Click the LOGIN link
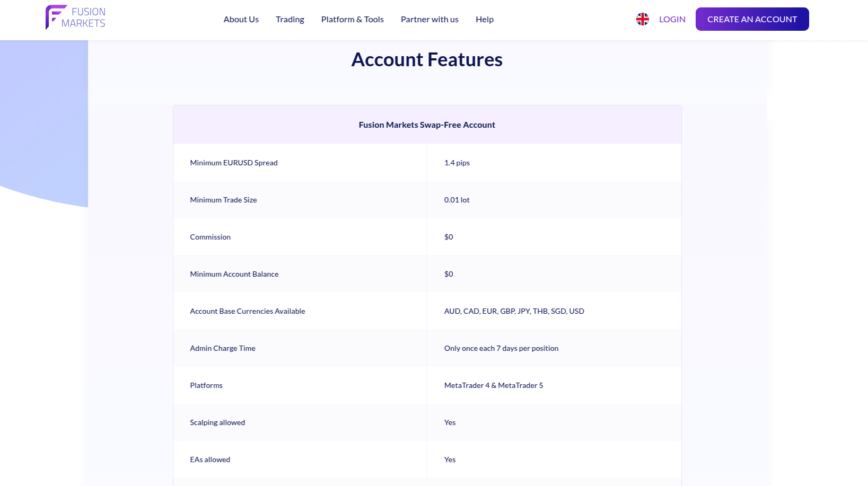Screen dimensions: 868x486 pos(672,20)
